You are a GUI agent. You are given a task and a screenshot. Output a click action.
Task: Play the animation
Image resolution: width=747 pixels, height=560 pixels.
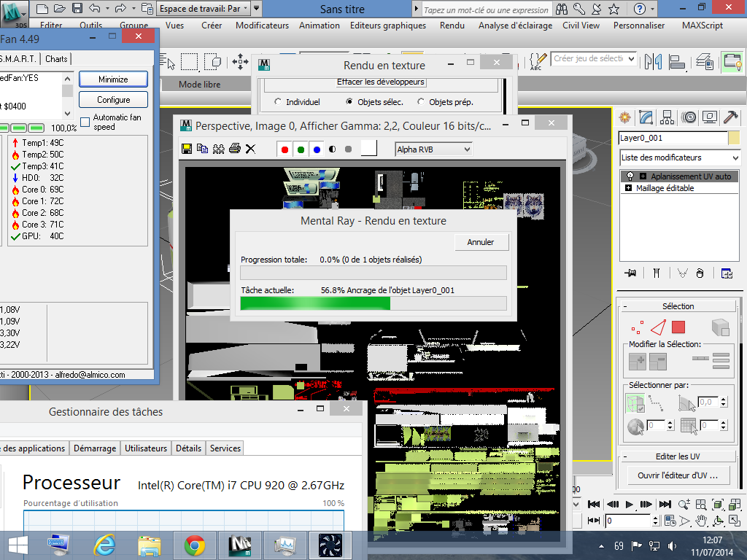click(629, 505)
